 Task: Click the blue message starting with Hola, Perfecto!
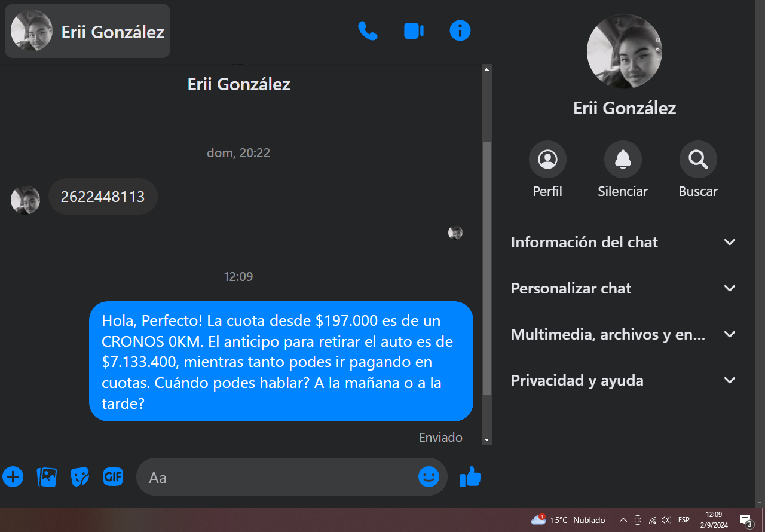(x=281, y=362)
